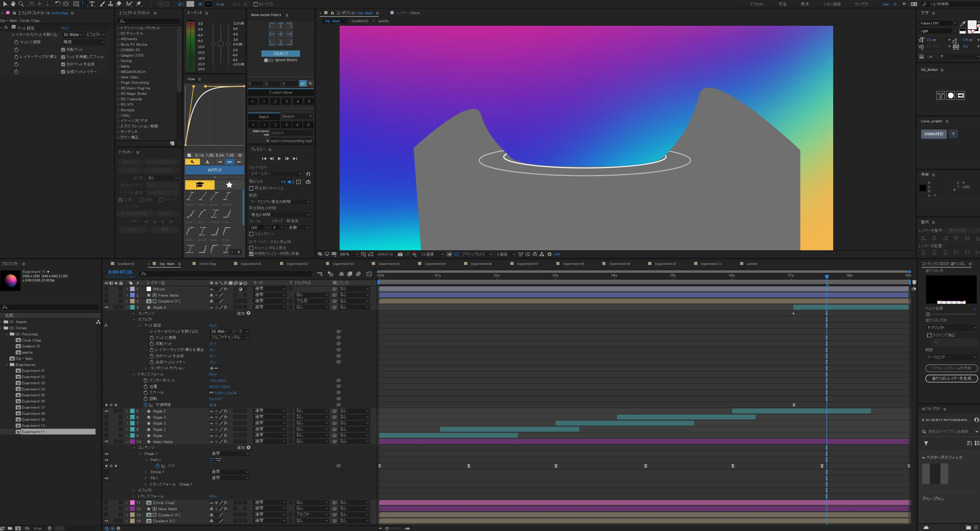Select the Puppet Pin tool
The height and width of the screenshot is (531, 980).
coord(139,4)
